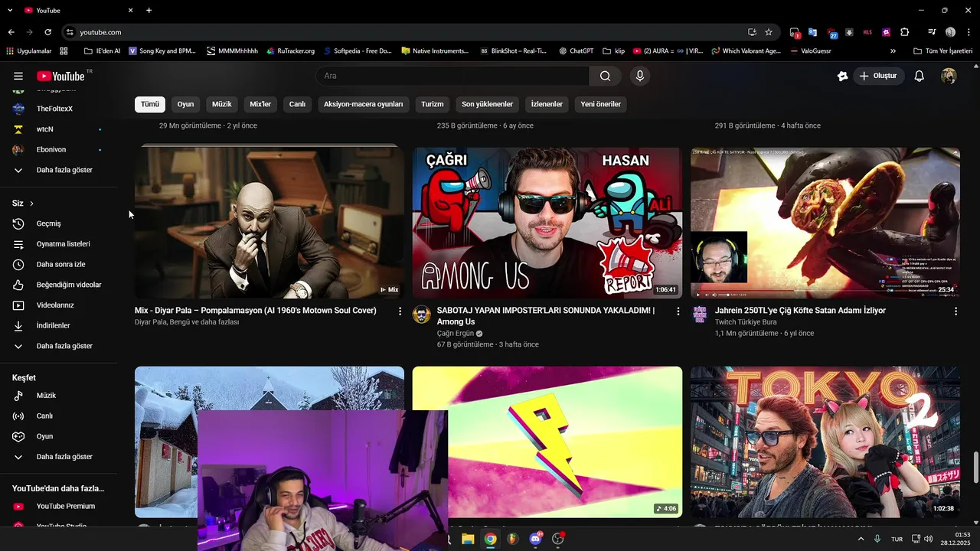980x551 pixels.
Task: Open the Chrome tab search dropdown
Action: [10, 10]
